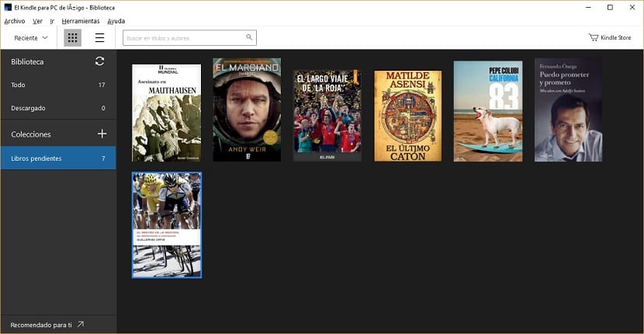The width and height of the screenshot is (644, 334).
Task: Open the Ayuda menu
Action: tap(116, 21)
